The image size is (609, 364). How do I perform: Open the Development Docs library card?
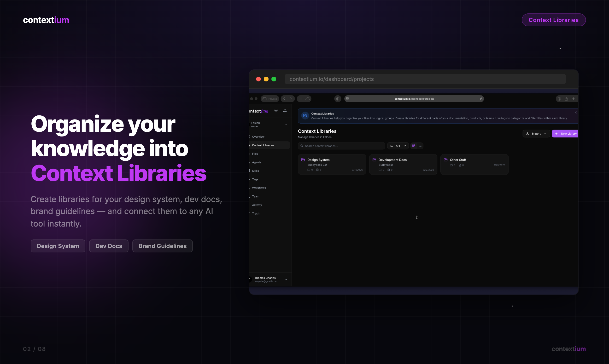[403, 164]
